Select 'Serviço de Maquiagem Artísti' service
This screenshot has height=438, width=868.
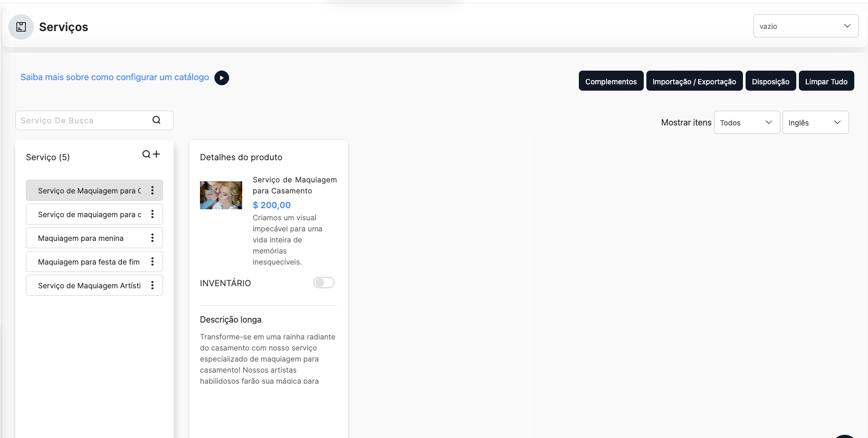[x=94, y=285]
